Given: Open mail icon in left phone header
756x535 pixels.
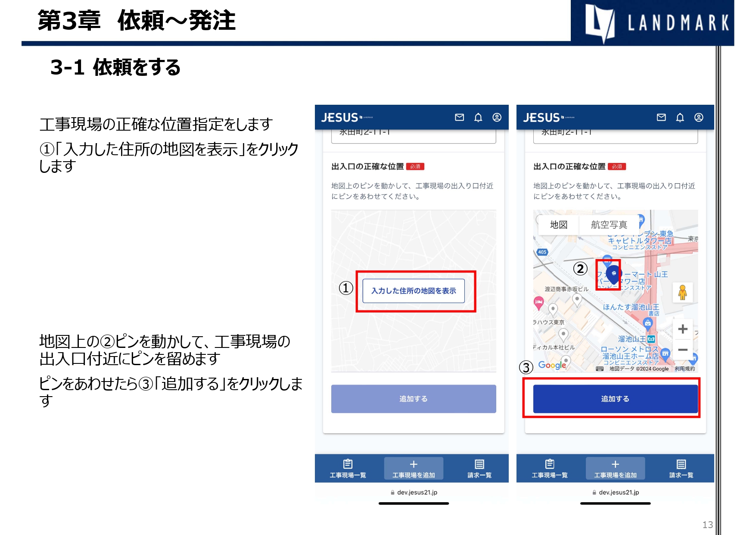Looking at the screenshot, I should [460, 117].
